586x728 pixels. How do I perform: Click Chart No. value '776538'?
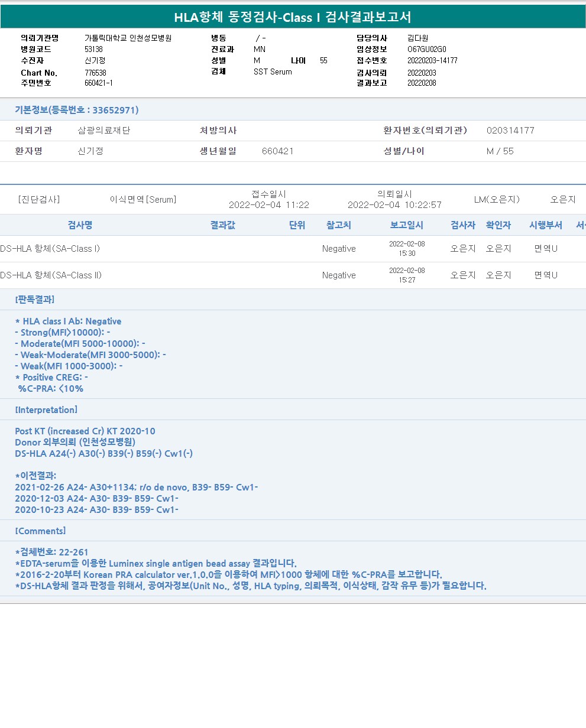coord(95,73)
